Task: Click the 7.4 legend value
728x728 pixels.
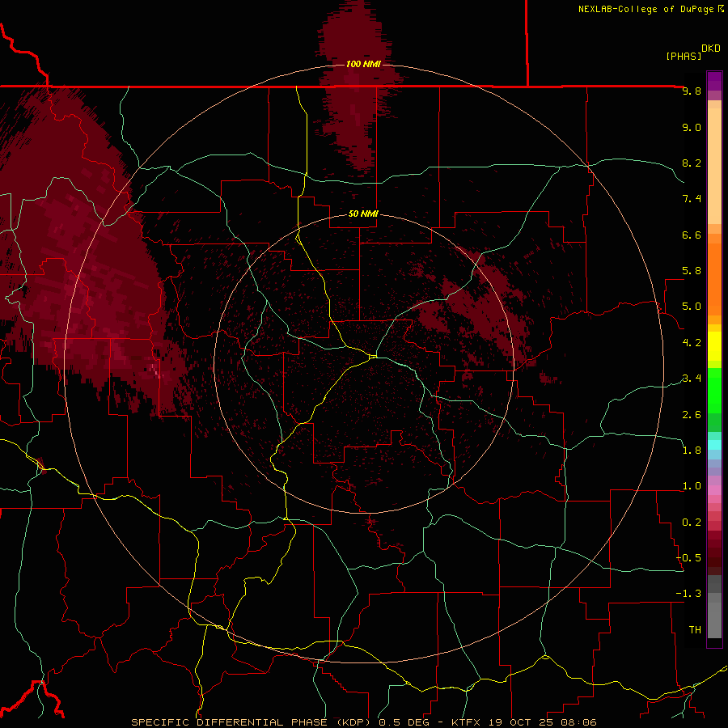Action: click(x=692, y=199)
